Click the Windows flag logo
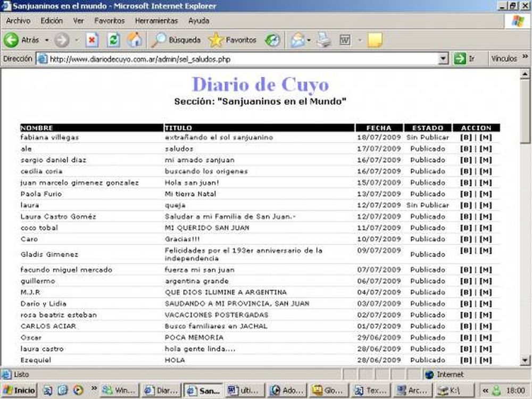Screen dimensions: 532x399 point(518,21)
